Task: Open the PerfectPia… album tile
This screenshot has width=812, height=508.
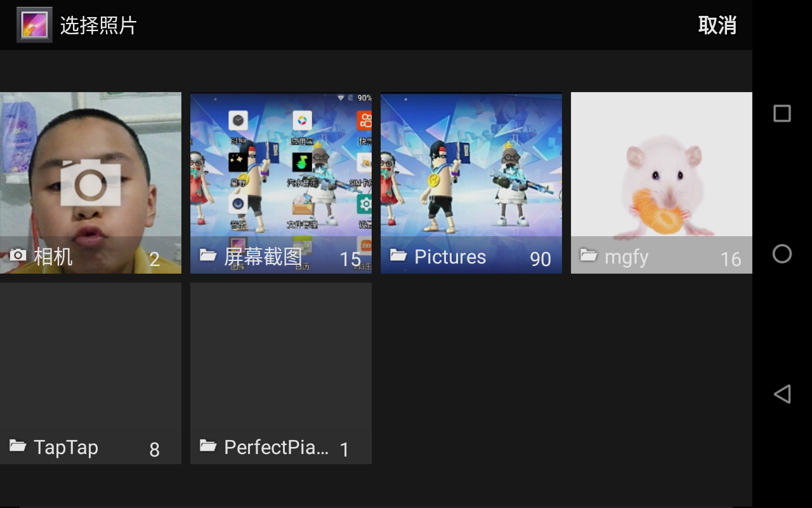Action: tap(281, 373)
